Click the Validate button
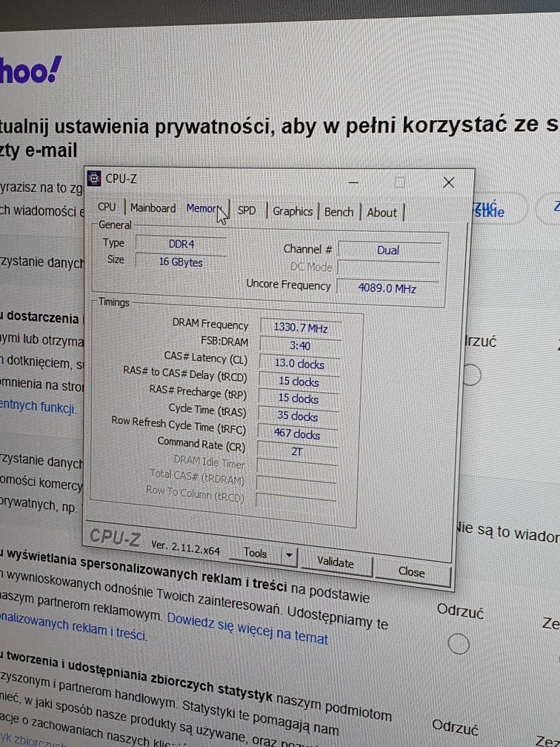The image size is (560, 747). pos(336,562)
